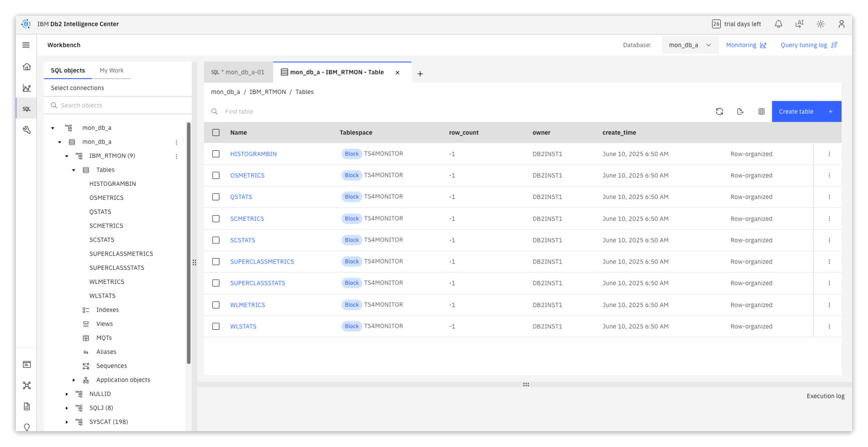This screenshot has width=868, height=447.
Task: Open row actions menu for QSTATS
Action: tap(829, 197)
